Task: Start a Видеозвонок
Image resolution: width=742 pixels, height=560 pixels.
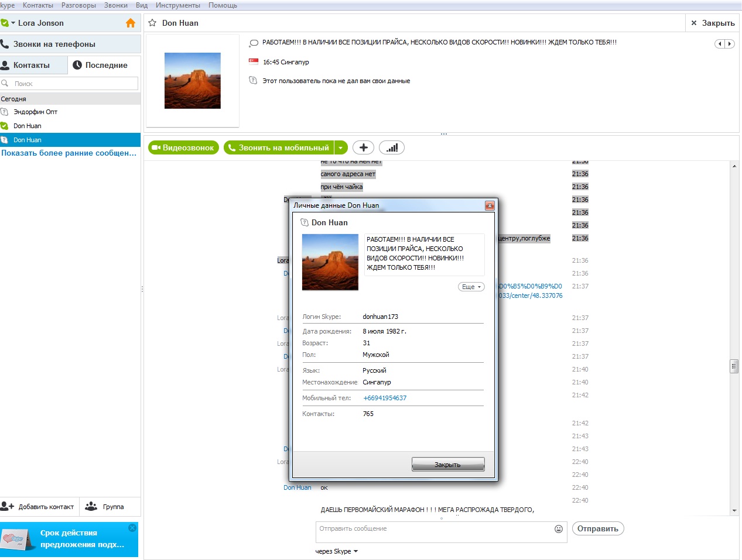Action: (x=183, y=147)
